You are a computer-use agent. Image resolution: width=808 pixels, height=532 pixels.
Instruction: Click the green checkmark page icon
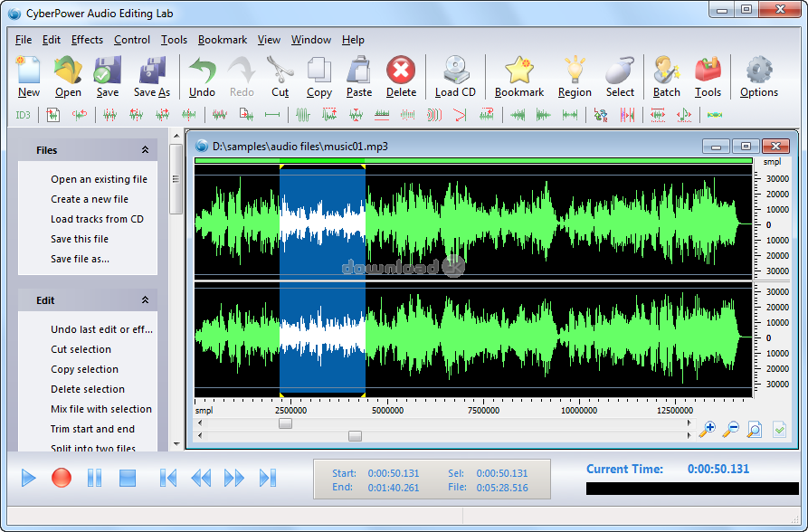point(779,429)
